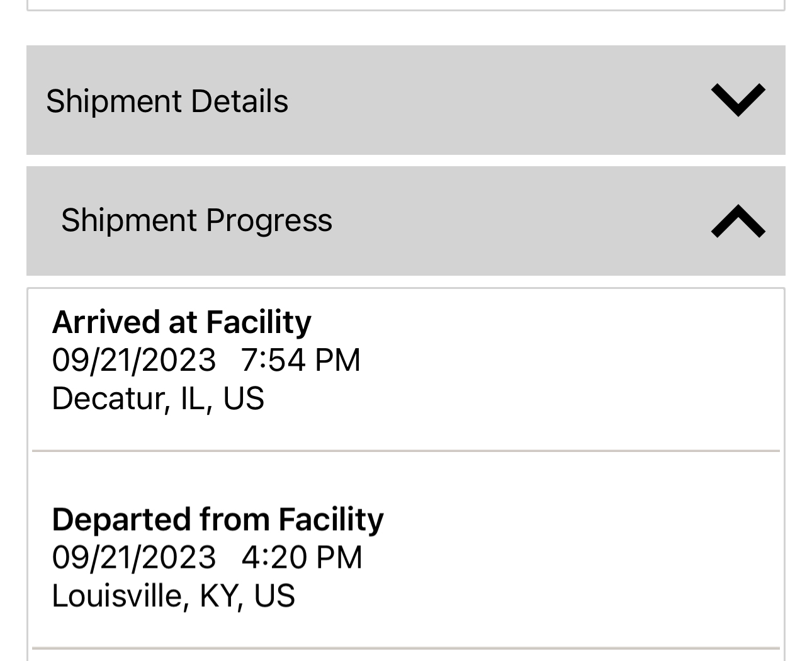This screenshot has height=661, width=812.
Task: Click white gap between the two gray headers
Action: click(x=405, y=161)
